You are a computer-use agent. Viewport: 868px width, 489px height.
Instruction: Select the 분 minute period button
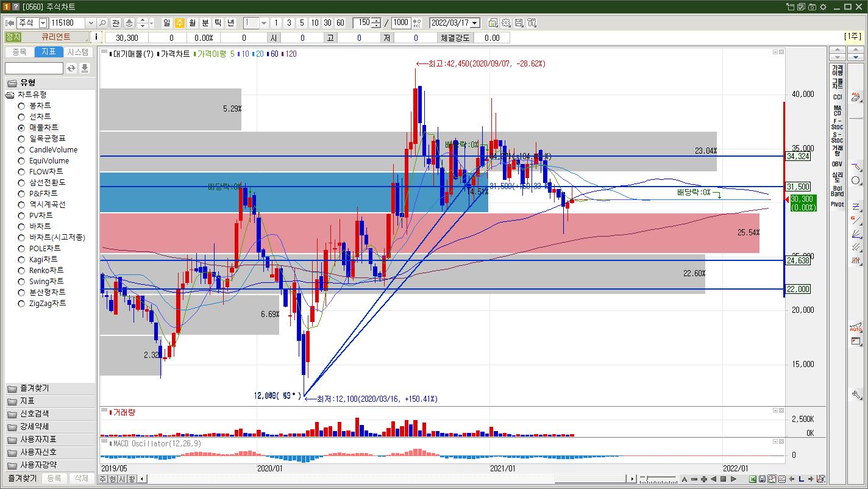click(x=205, y=23)
